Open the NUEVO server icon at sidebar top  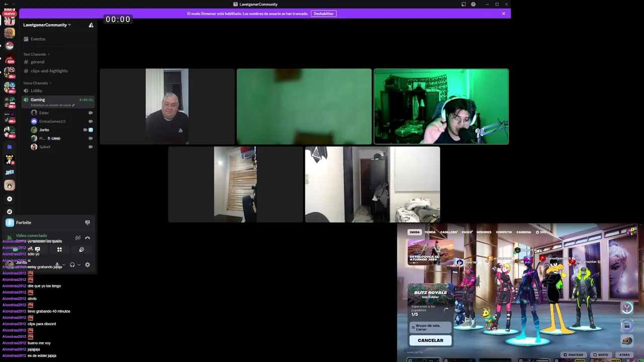click(10, 19)
